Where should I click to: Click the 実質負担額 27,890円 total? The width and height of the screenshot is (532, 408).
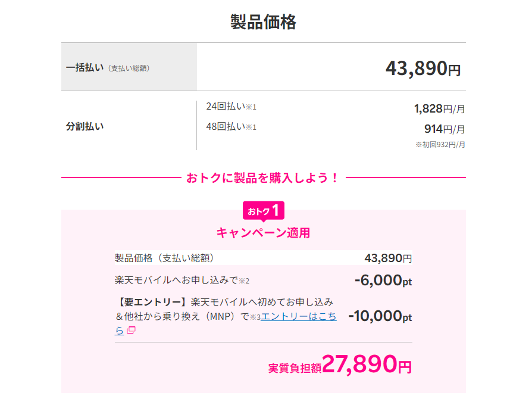tap(340, 365)
